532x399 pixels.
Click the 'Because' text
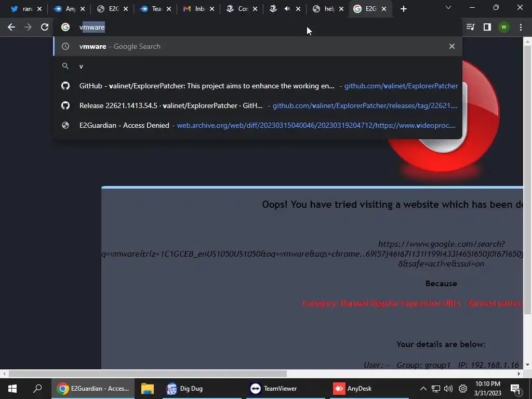441,284
